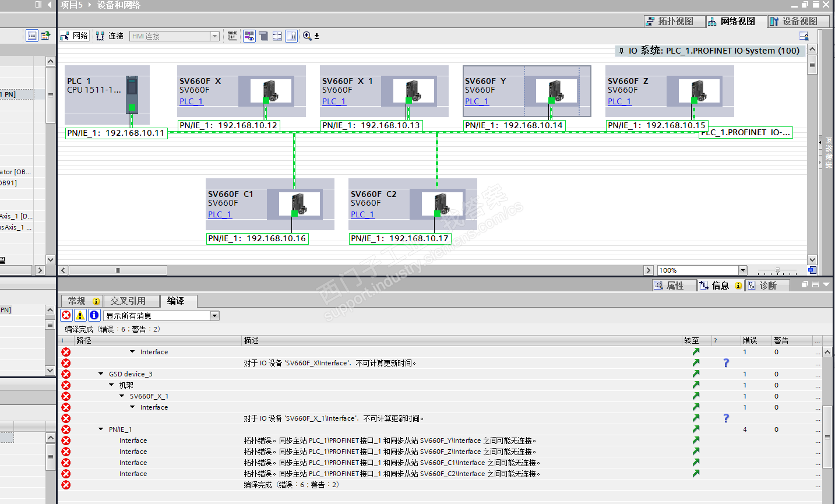Select the PLC_1 CPU 1511 device image
Screen dimensions: 835x504
coord(132,94)
